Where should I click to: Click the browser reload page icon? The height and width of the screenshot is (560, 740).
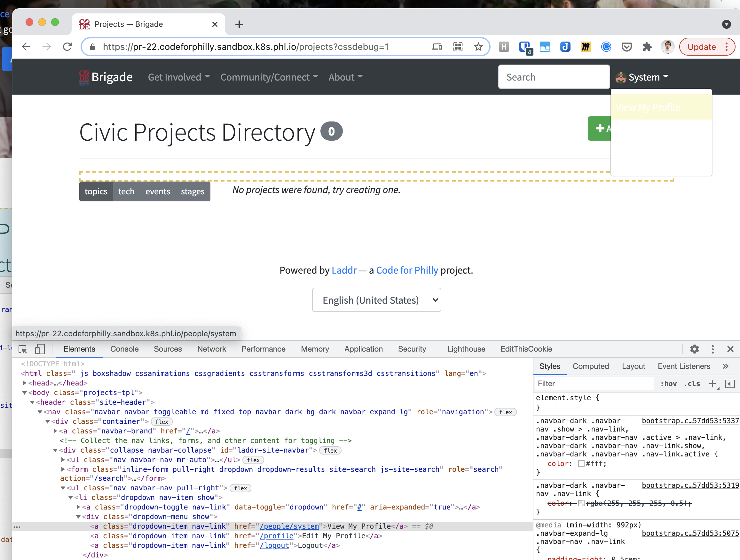click(x=67, y=47)
